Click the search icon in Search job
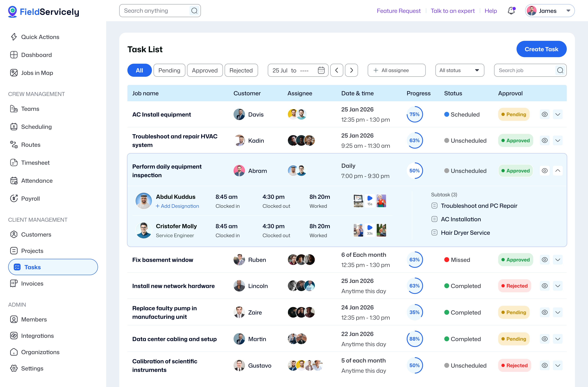This screenshot has width=588, height=387. coord(560,70)
